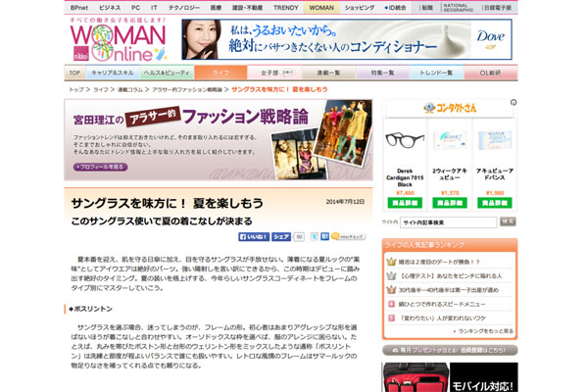Screen dimensions: 588x392
Task: Click TRENDY in the top bar
Action: point(286,8)
